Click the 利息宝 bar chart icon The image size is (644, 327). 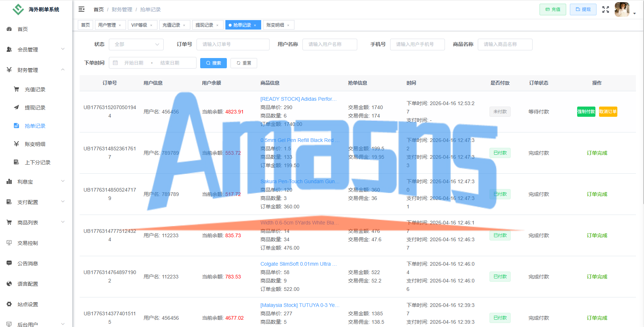point(9,181)
